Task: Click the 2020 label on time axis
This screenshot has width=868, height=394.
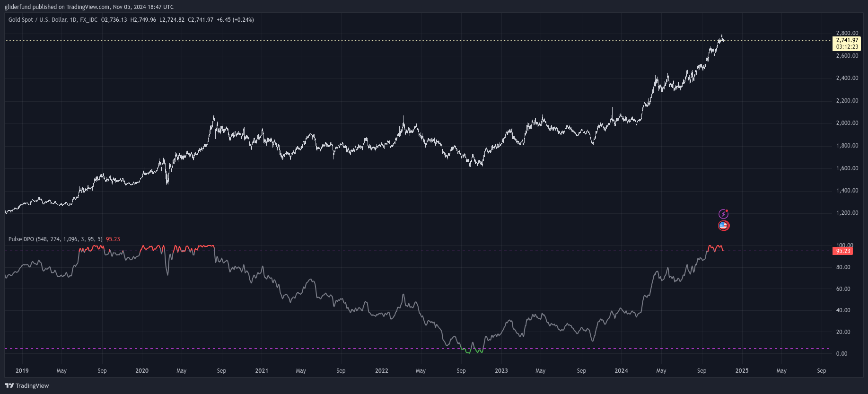Action: (x=142, y=371)
